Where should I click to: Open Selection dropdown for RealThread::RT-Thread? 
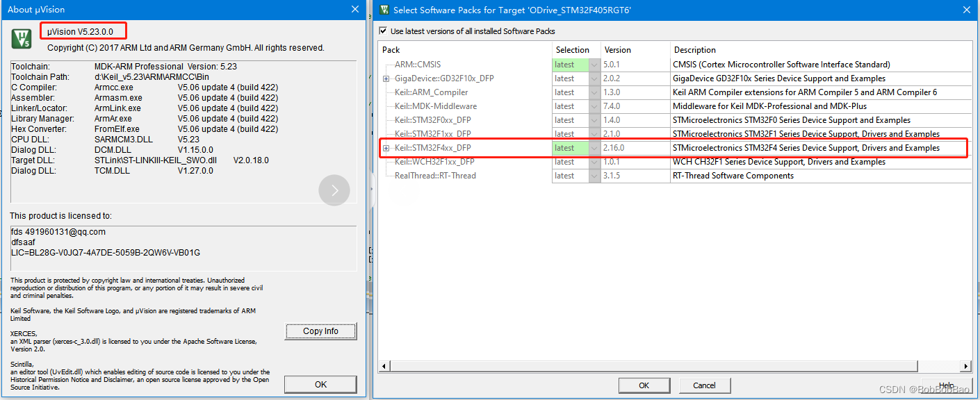[594, 175]
